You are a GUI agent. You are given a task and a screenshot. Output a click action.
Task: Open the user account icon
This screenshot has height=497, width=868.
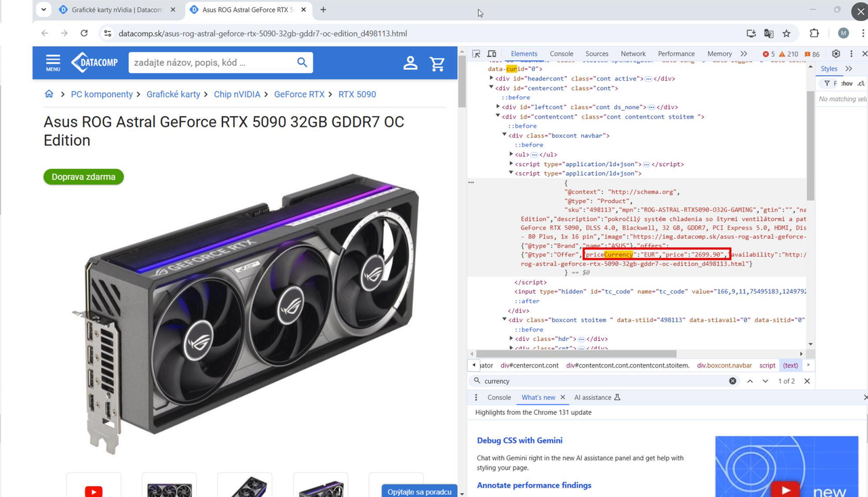pyautogui.click(x=410, y=63)
